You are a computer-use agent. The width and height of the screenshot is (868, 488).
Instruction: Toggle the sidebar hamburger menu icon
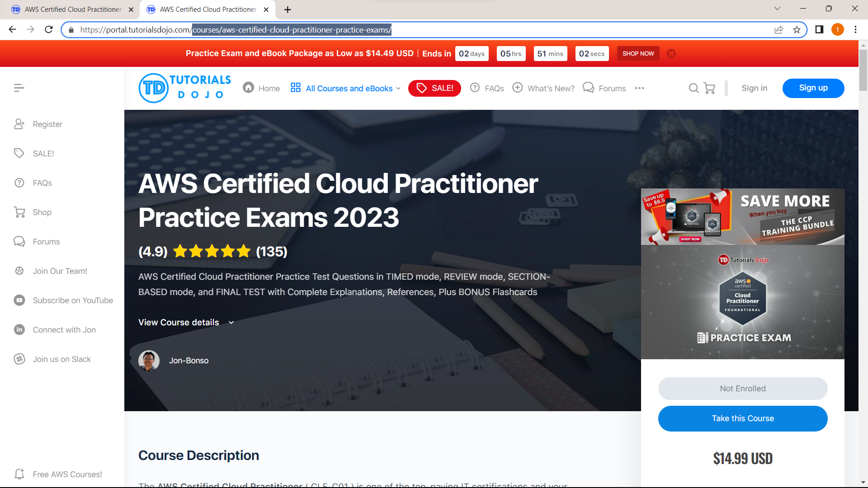(x=19, y=88)
